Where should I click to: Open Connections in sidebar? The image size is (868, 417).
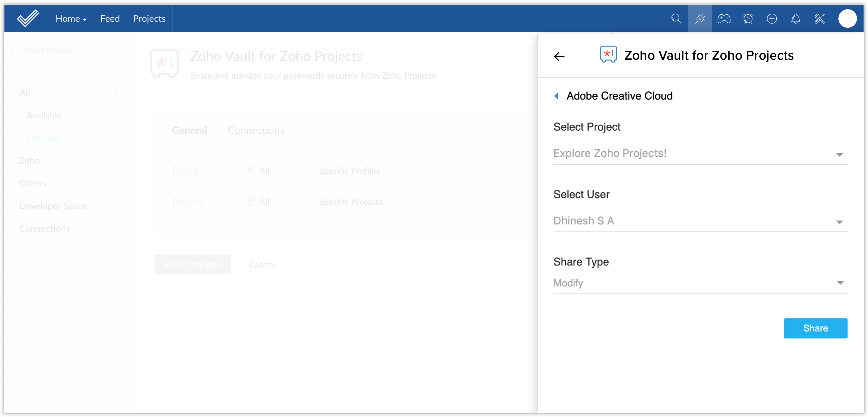pos(44,229)
